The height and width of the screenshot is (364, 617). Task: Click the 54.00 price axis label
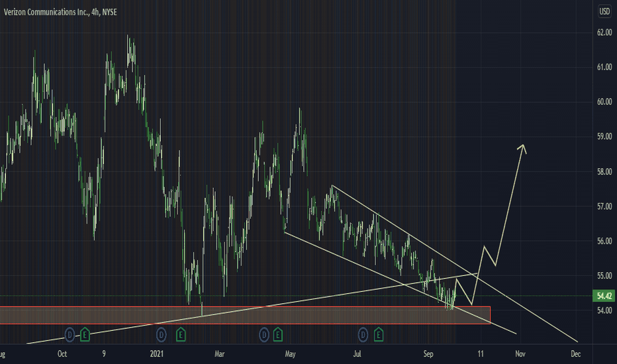point(604,310)
